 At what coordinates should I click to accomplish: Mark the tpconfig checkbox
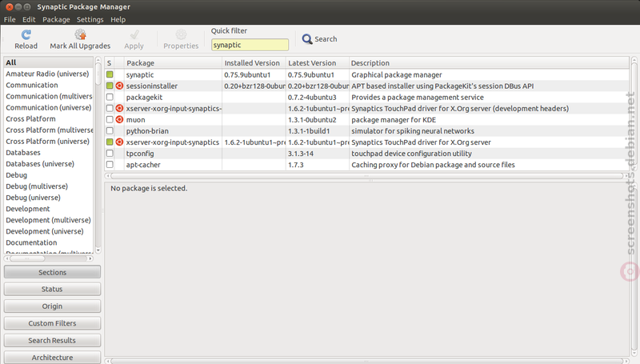pos(110,154)
